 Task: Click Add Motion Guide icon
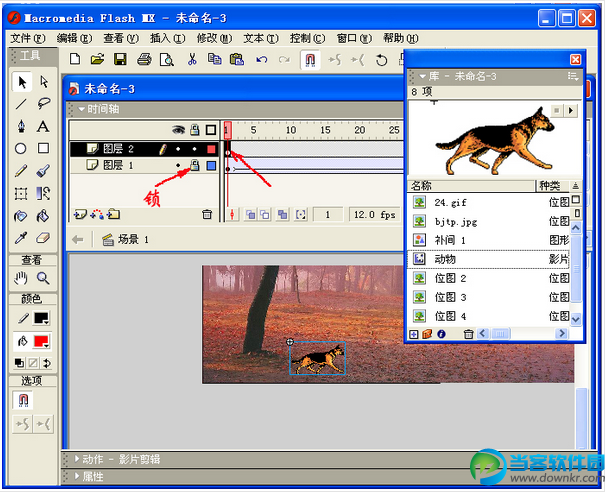click(x=97, y=214)
